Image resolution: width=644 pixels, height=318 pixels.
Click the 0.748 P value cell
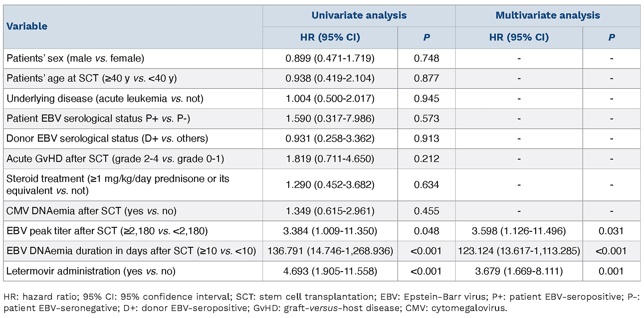point(426,58)
